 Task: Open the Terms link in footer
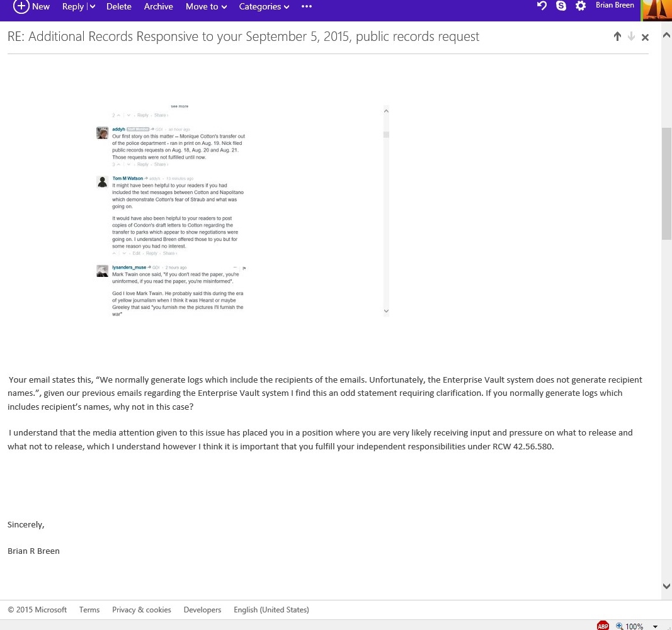tap(89, 609)
